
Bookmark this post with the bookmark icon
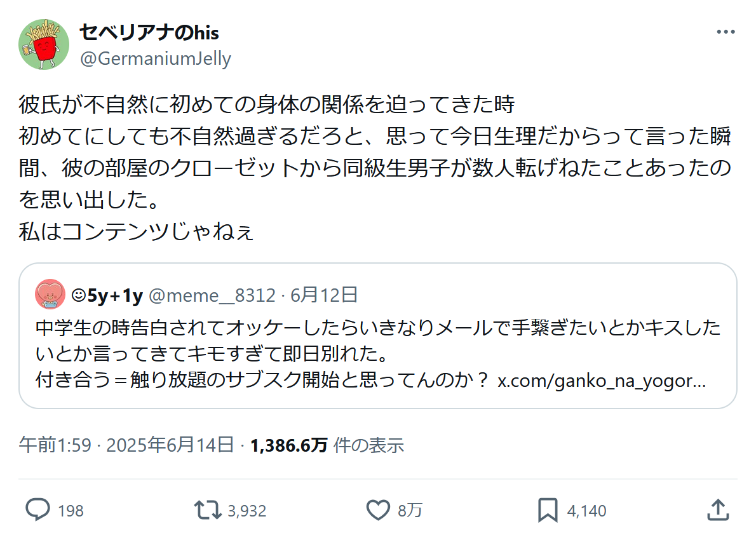point(548,510)
